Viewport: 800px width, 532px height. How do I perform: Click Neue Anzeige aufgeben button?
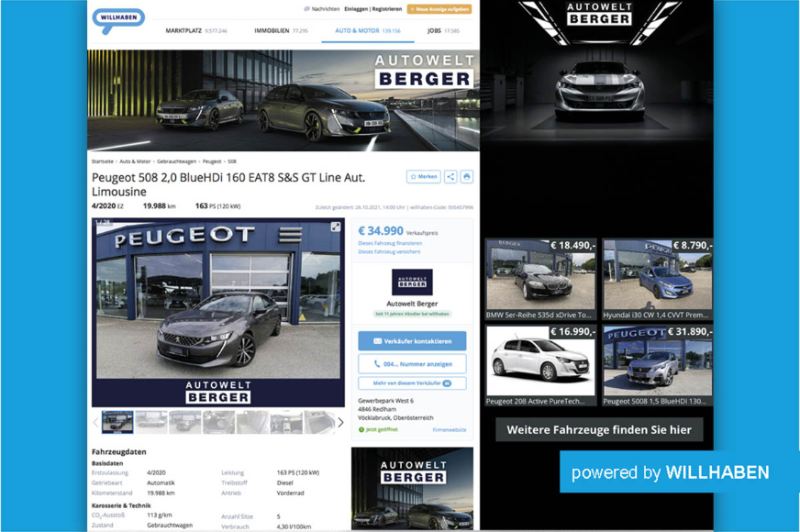pyautogui.click(x=439, y=8)
